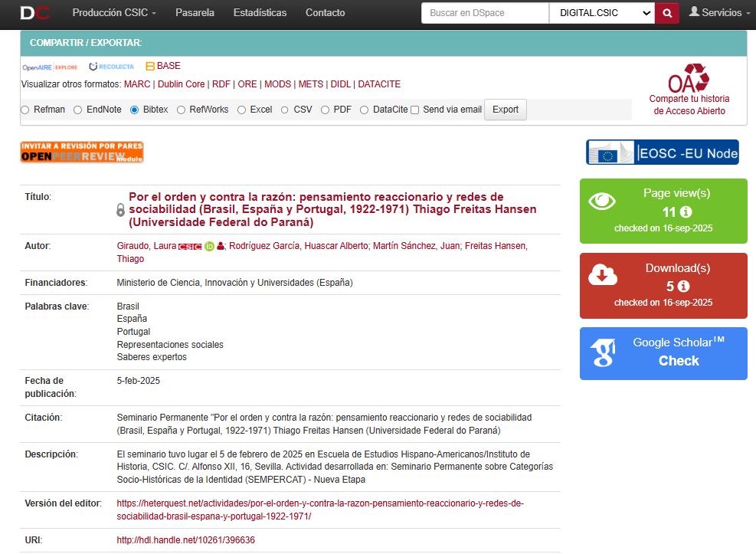Click the info icon next to 11 page views
The image size is (756, 554).
pos(686,211)
